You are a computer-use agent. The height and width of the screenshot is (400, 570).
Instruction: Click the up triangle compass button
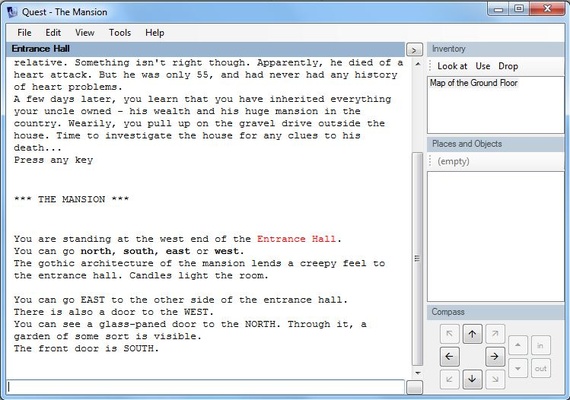[518, 345]
